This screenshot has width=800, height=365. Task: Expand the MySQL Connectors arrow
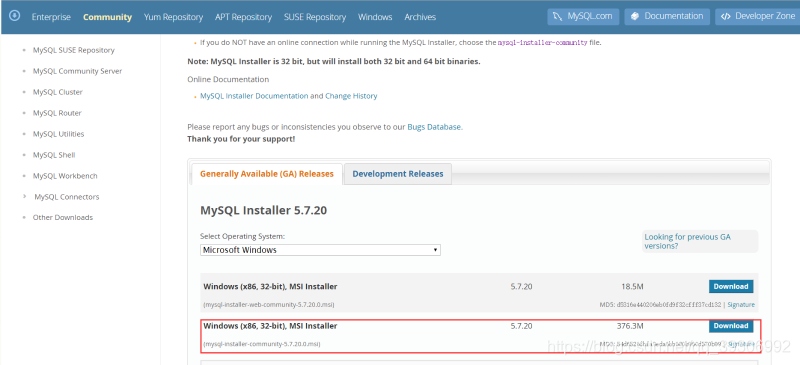[24, 196]
